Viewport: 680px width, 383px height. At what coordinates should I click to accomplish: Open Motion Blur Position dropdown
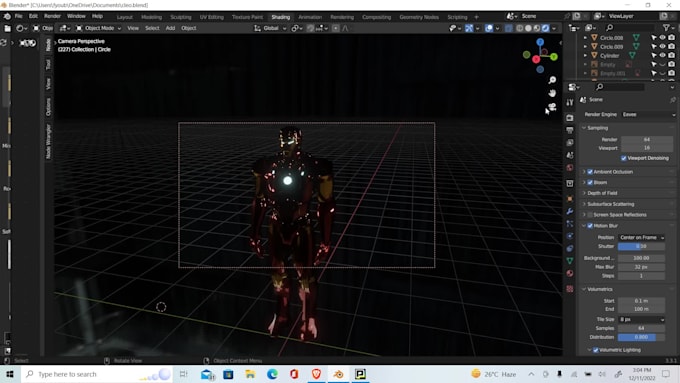pos(641,238)
